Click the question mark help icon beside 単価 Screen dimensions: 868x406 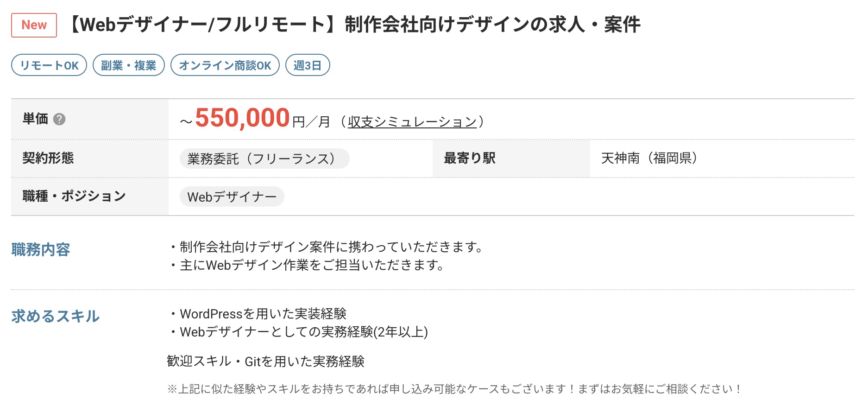59,119
